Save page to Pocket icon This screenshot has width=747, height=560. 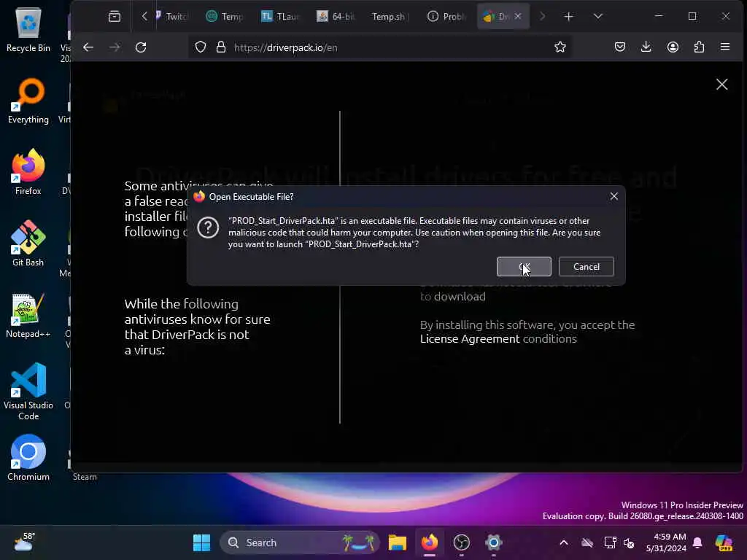[x=620, y=47]
